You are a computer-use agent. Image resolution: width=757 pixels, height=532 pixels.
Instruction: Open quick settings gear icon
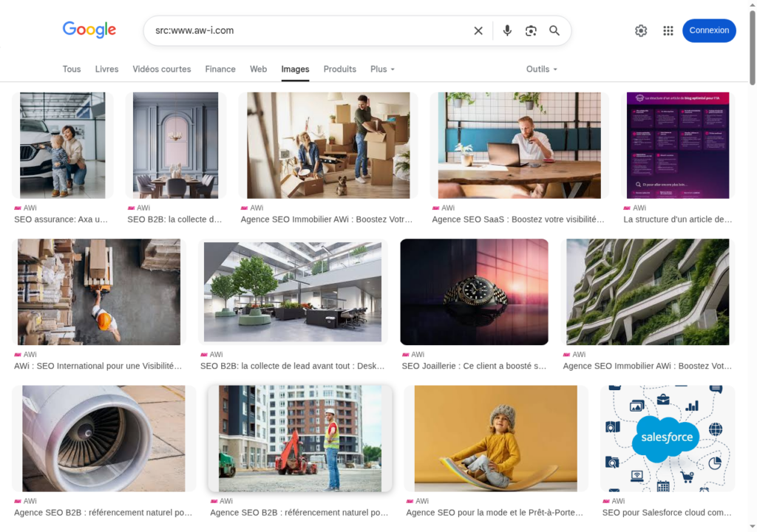(641, 30)
